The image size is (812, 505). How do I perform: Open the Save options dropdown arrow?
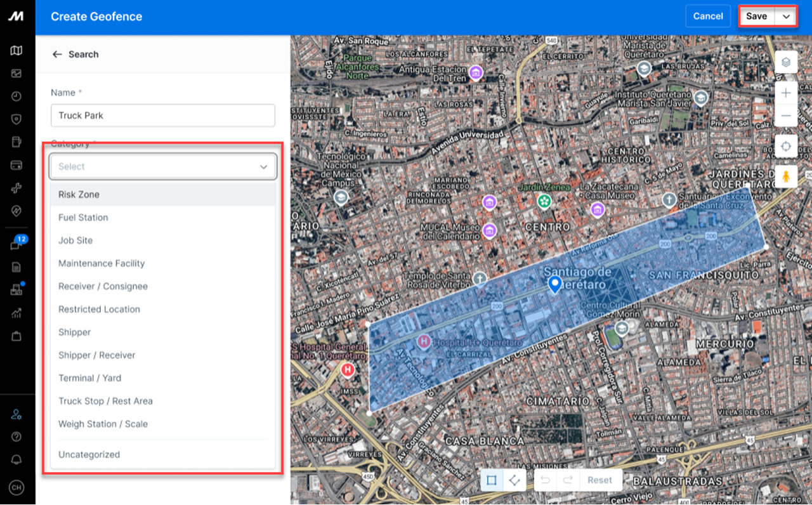tap(787, 16)
